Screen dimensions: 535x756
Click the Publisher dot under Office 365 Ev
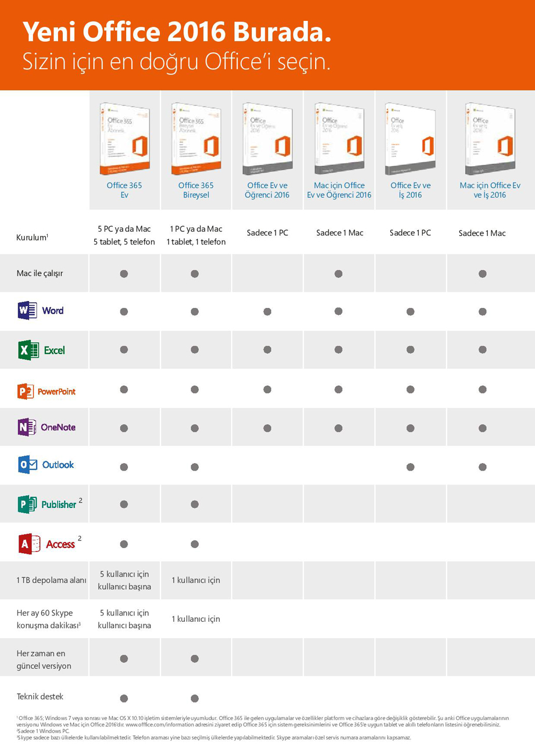coord(124,504)
